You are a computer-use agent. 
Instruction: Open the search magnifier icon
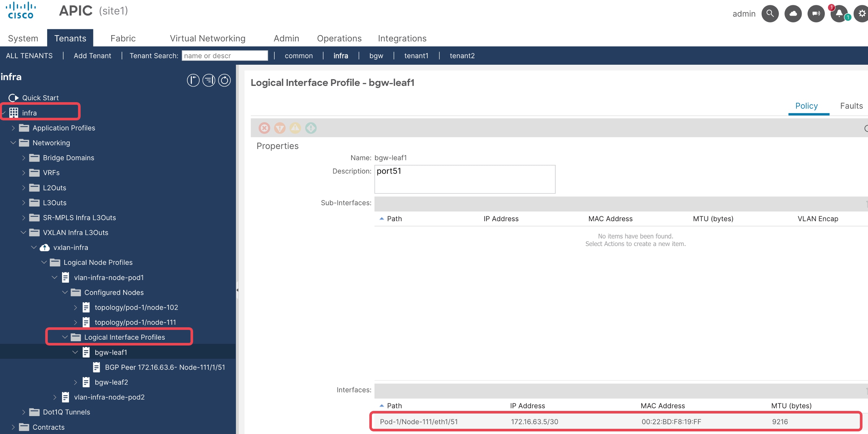tap(770, 13)
